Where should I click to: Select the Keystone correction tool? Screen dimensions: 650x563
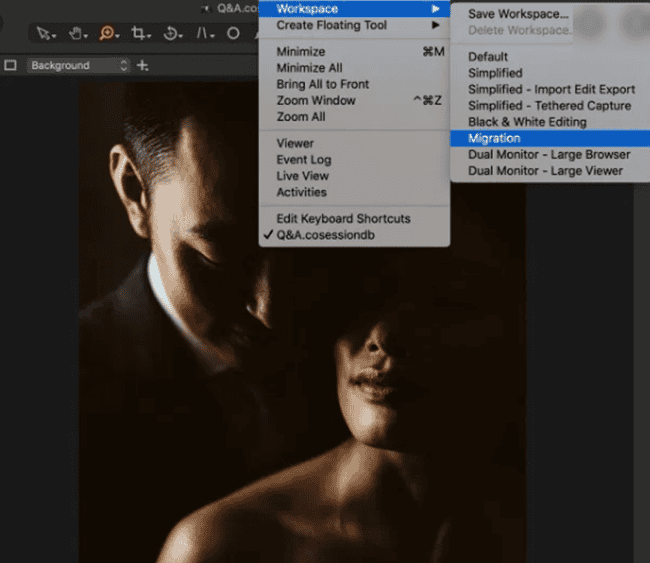204,33
